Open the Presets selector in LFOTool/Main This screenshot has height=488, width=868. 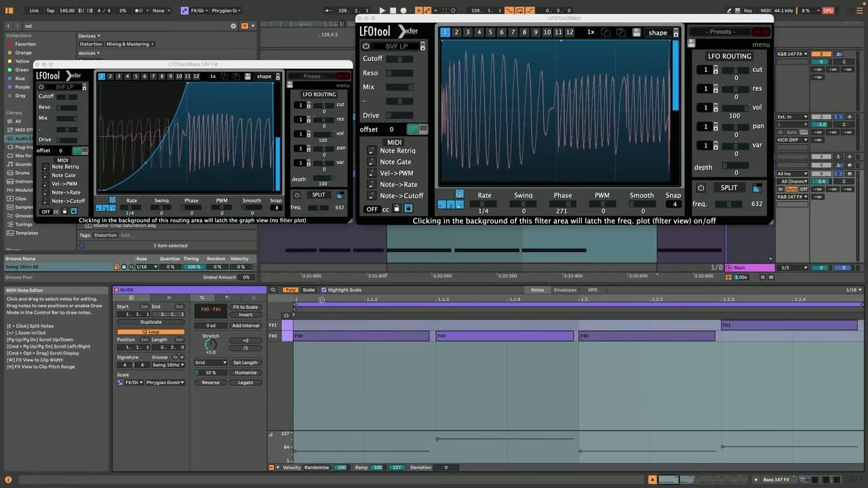720,32
